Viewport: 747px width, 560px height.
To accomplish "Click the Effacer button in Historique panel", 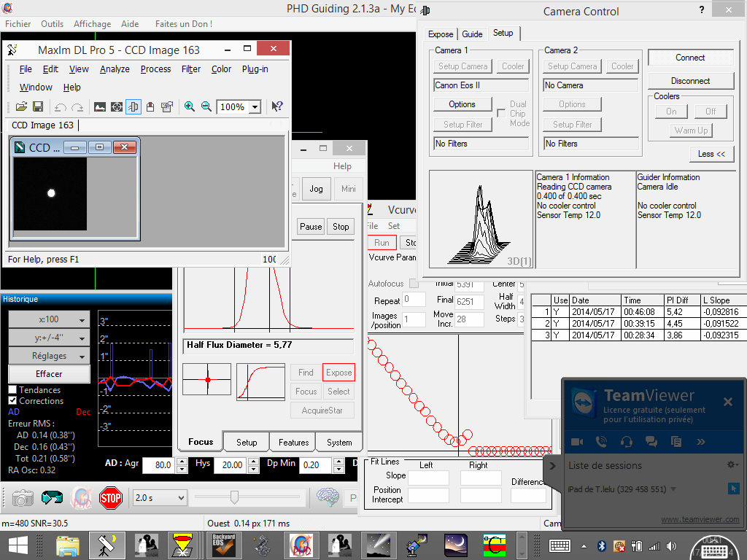I will click(49, 374).
